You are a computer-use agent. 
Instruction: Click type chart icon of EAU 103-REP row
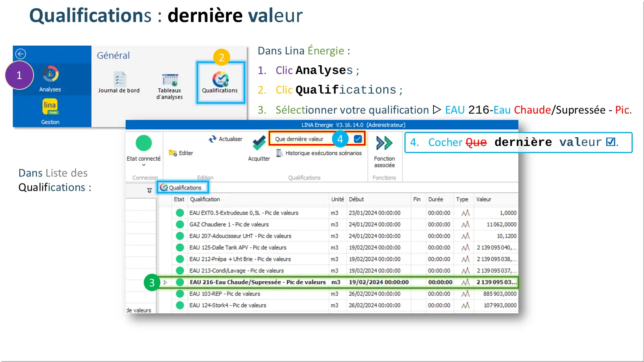tap(466, 294)
